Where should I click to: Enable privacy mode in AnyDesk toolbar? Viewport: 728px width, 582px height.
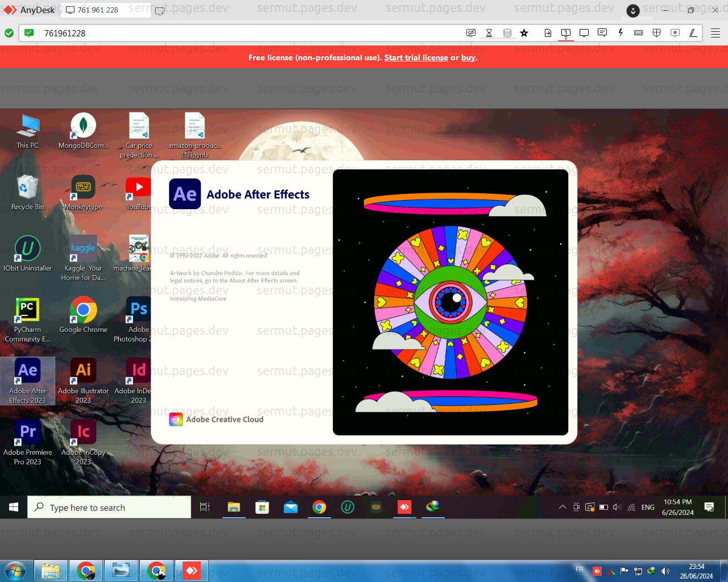471,33
